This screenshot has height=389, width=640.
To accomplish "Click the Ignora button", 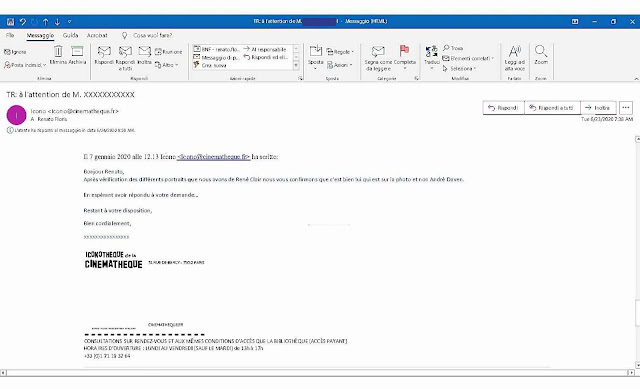I will click(x=16, y=52).
